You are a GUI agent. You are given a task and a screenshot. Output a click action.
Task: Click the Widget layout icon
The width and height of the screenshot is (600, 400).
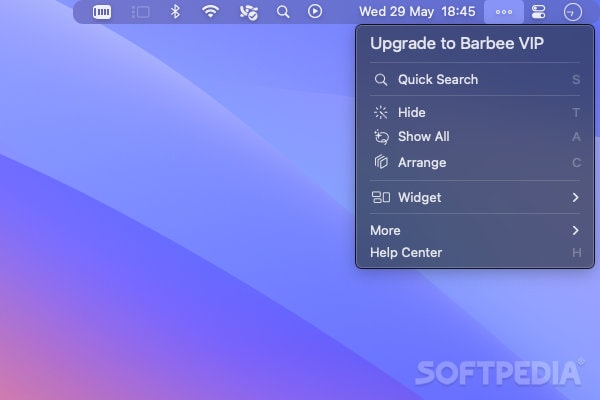381,198
